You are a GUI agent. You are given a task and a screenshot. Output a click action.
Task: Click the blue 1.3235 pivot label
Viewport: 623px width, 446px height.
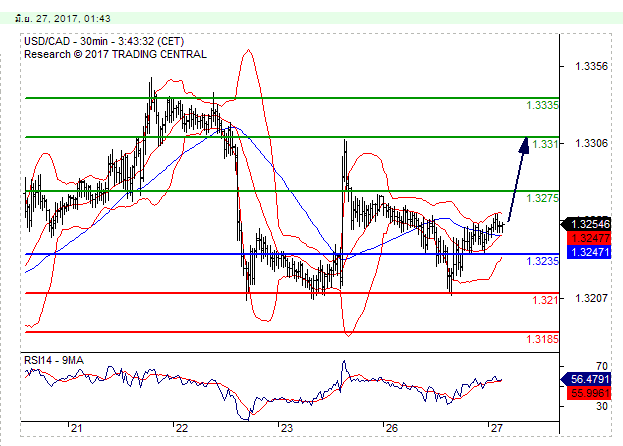[542, 261]
